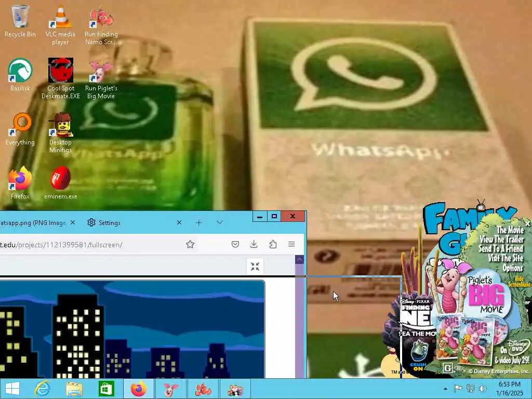Select the Firefox desktop shortcut
Image resolution: width=532 pixels, height=399 pixels.
pos(20,182)
